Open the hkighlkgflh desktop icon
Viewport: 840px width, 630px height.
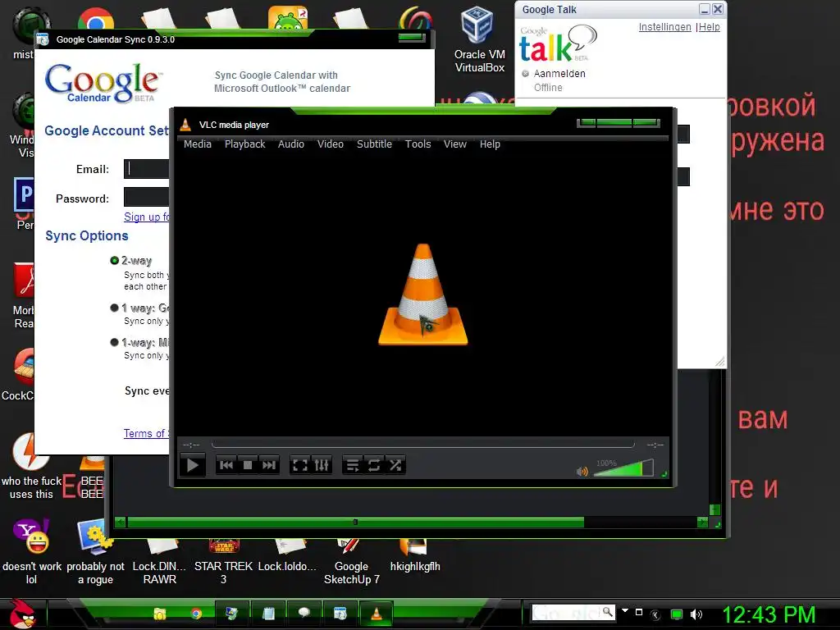tap(415, 557)
